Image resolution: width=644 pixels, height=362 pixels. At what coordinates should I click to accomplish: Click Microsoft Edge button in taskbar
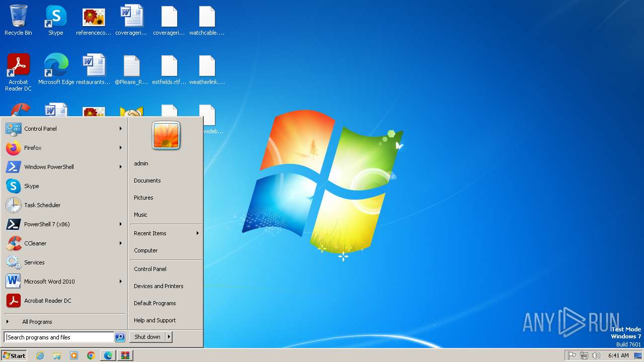[108, 355]
